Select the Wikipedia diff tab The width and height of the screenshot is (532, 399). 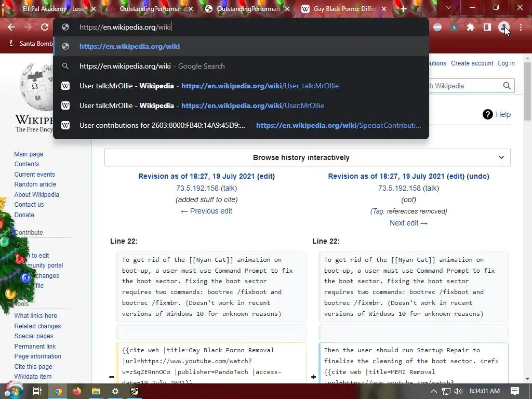[x=344, y=9]
